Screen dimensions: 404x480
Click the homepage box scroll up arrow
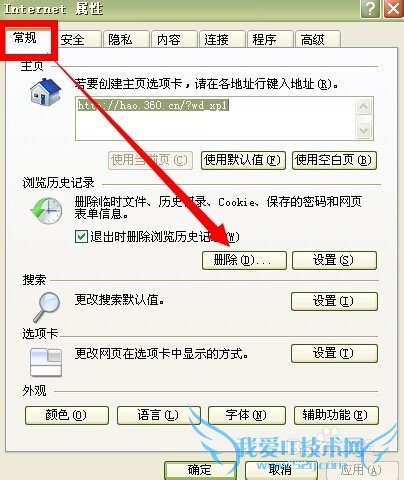click(363, 106)
